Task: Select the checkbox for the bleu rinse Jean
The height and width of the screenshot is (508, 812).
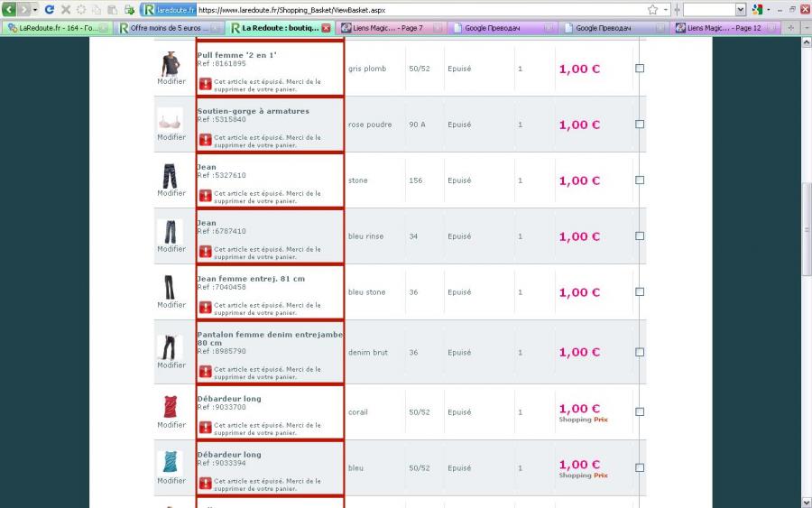Action: click(640, 236)
